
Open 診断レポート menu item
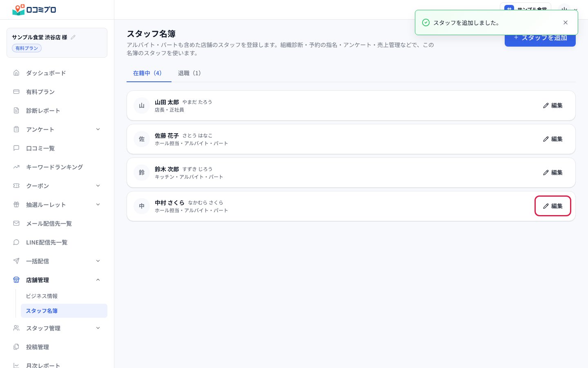click(x=57, y=110)
